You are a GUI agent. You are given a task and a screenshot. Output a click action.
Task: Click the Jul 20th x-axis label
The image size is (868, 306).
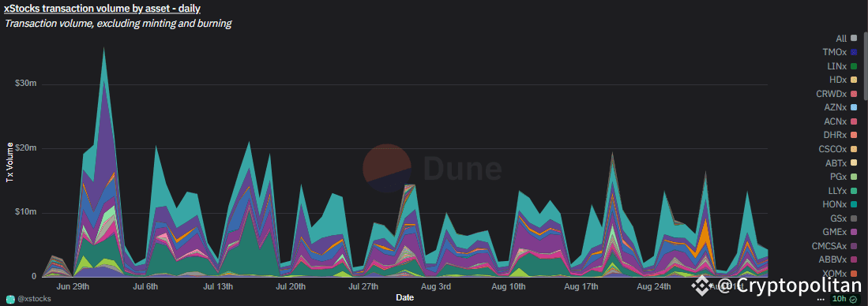click(290, 286)
